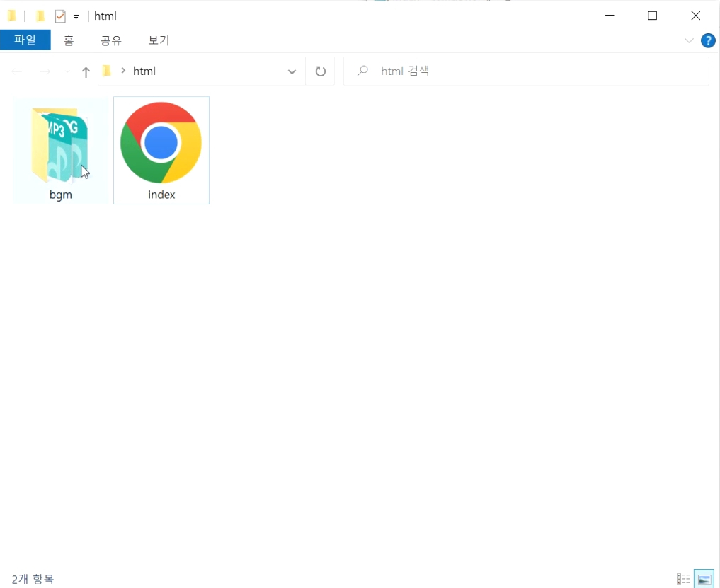Screen dimensions: 720x588
Task: Maximize the html Explorer window
Action: [653, 16]
